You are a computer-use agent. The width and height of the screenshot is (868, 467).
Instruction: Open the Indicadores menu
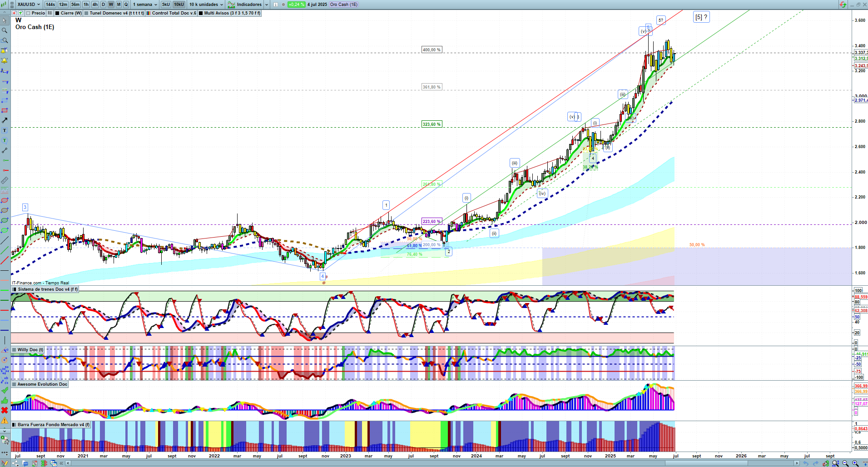click(248, 5)
